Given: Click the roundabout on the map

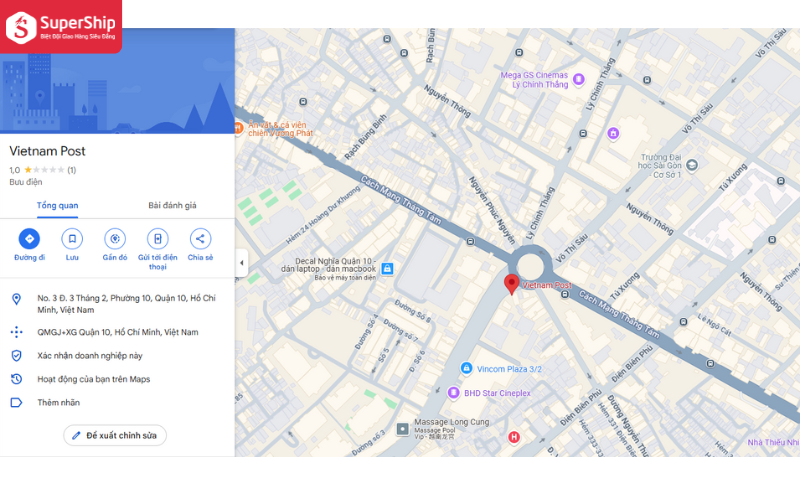Looking at the screenshot, I should coord(530,266).
